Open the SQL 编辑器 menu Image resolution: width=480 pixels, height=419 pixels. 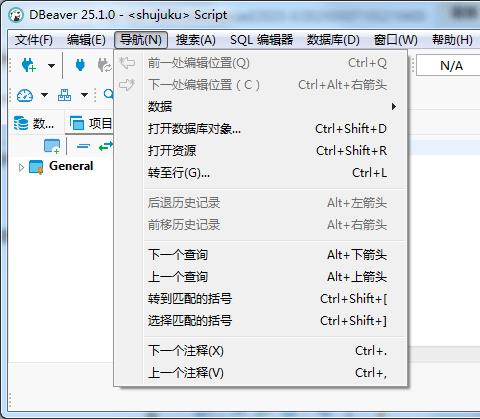[x=262, y=40]
